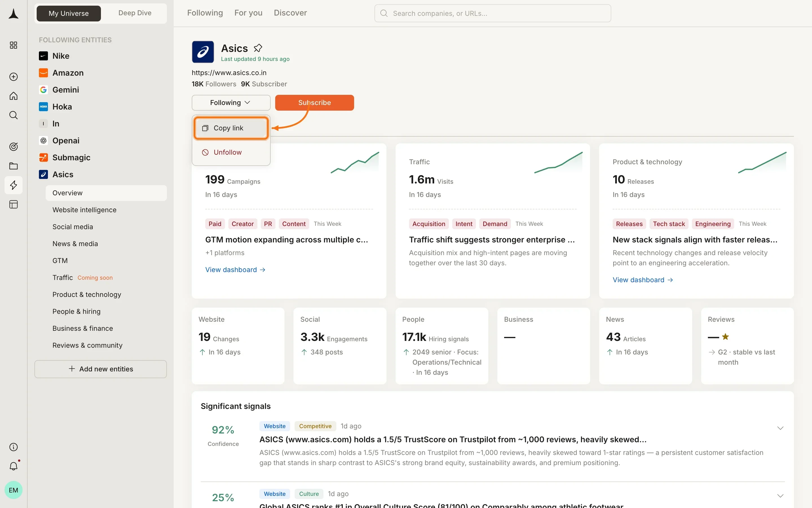
Task: Switch to Deep Dive toggle
Action: click(135, 13)
